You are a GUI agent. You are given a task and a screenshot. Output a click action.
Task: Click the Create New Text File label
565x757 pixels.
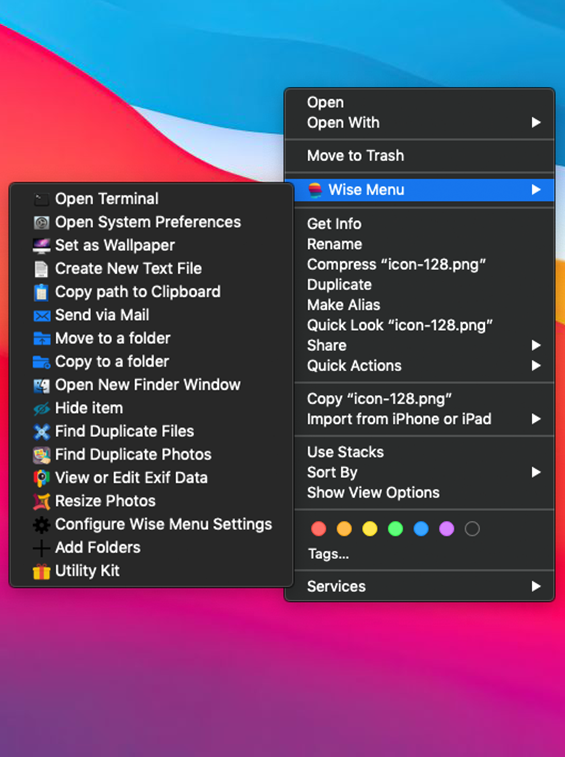click(x=128, y=268)
